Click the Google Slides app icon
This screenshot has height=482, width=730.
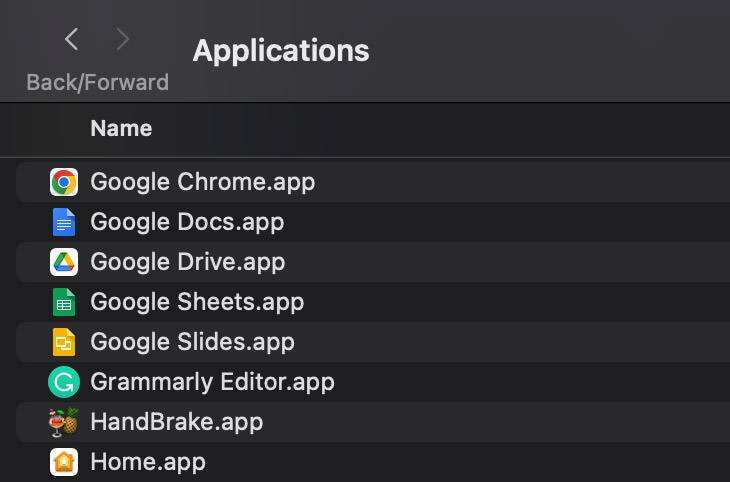point(63,342)
